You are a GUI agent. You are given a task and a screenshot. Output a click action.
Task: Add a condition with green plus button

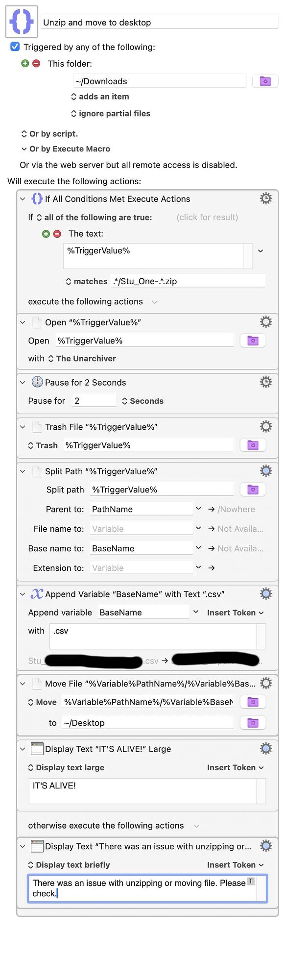pos(46,234)
